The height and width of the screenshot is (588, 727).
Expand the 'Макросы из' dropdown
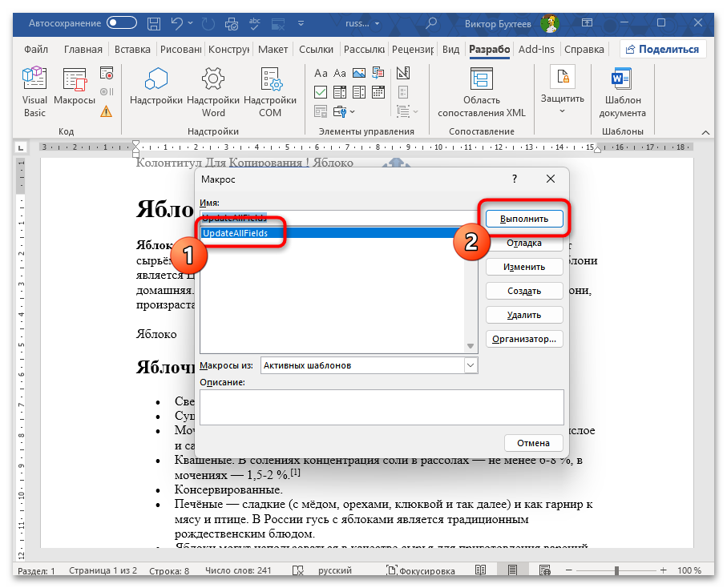tap(471, 365)
